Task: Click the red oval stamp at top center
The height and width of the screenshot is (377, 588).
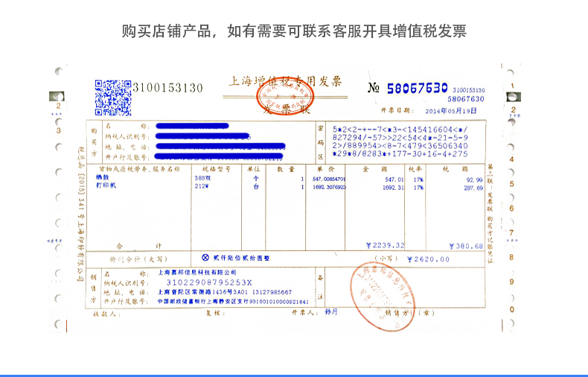Action: (x=285, y=96)
